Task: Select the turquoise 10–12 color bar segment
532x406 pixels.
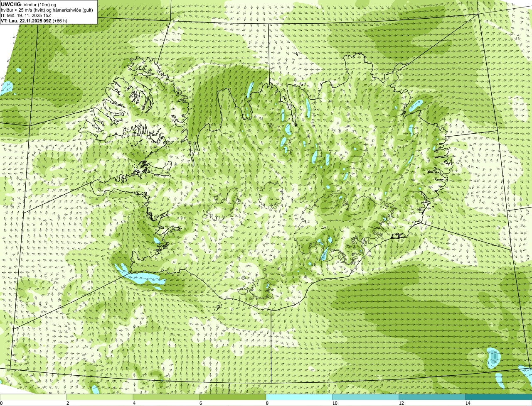Action: coord(366,397)
